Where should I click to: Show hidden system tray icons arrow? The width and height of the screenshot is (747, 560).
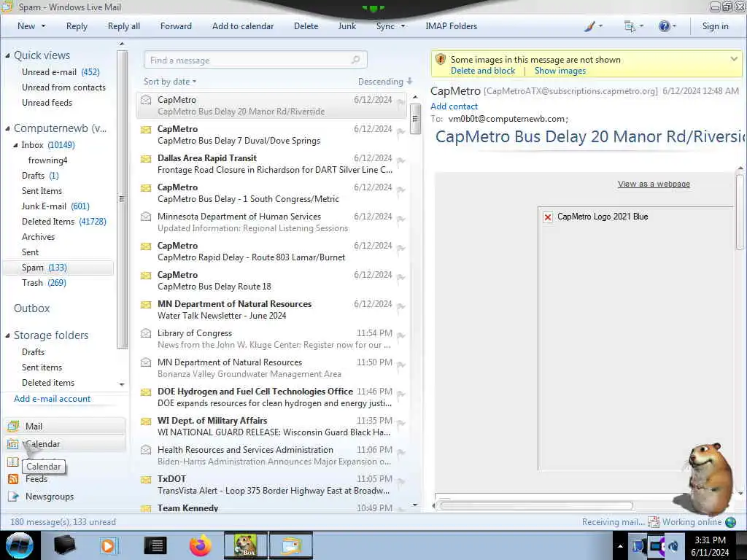(620, 546)
